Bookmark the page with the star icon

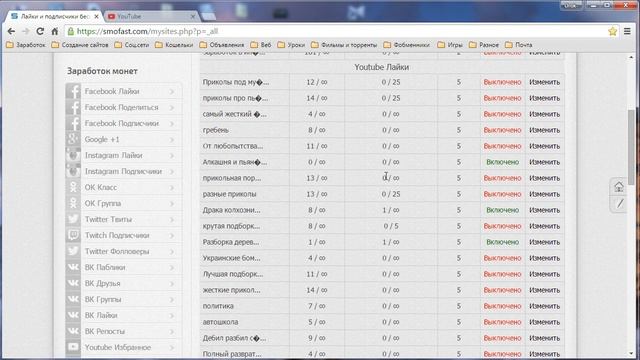click(612, 31)
